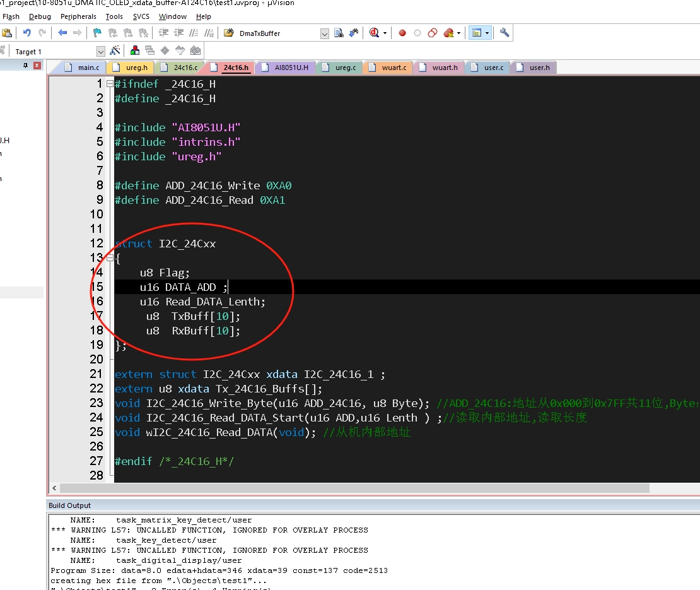Click the Navigate Backwards arrow
Image resolution: width=700 pixels, height=590 pixels.
(x=62, y=33)
